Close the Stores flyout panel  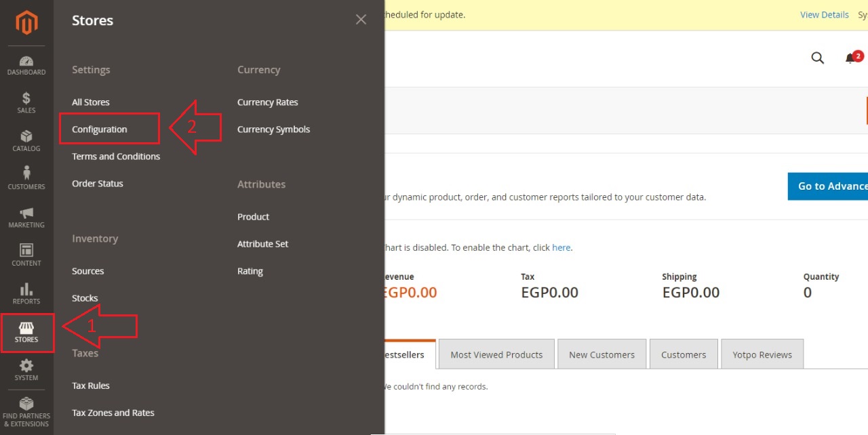[x=361, y=20]
